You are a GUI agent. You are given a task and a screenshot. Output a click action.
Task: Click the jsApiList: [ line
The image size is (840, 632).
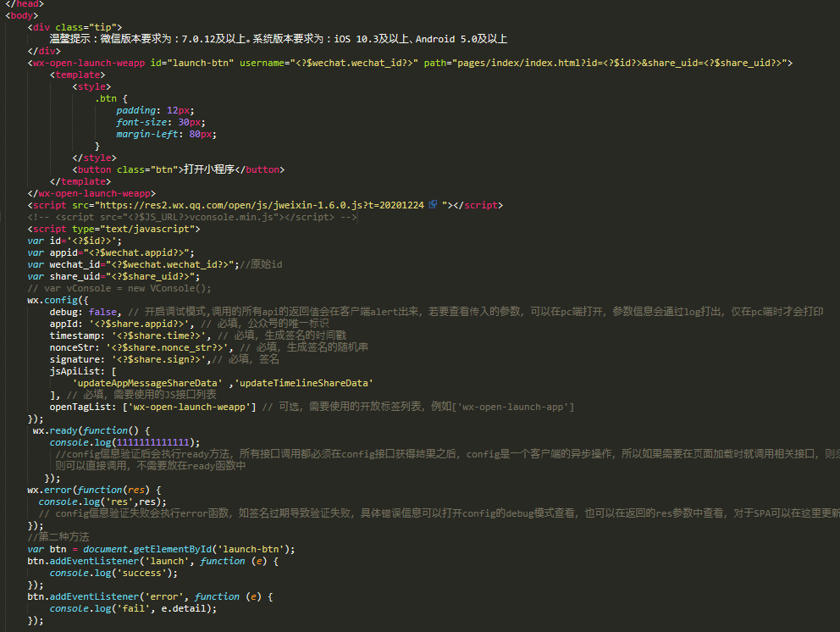coord(83,371)
